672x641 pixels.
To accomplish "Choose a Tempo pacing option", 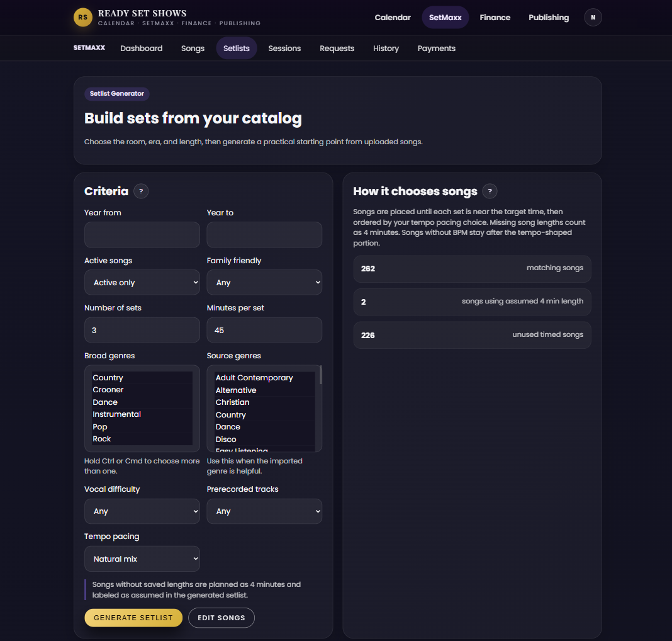I will 142,559.
